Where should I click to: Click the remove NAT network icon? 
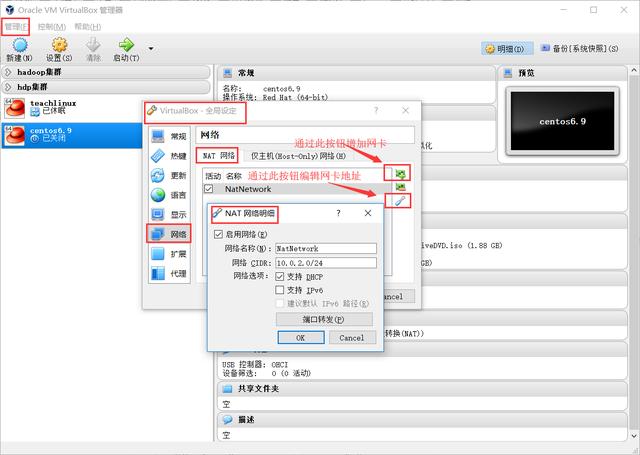pos(401,187)
